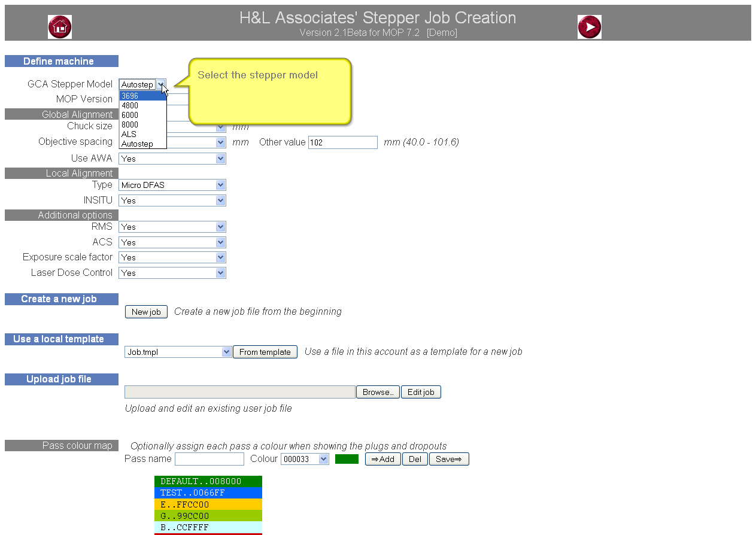Screen dimensions: 756x535
Task: Select Autostep option in the open list
Action: (143, 144)
